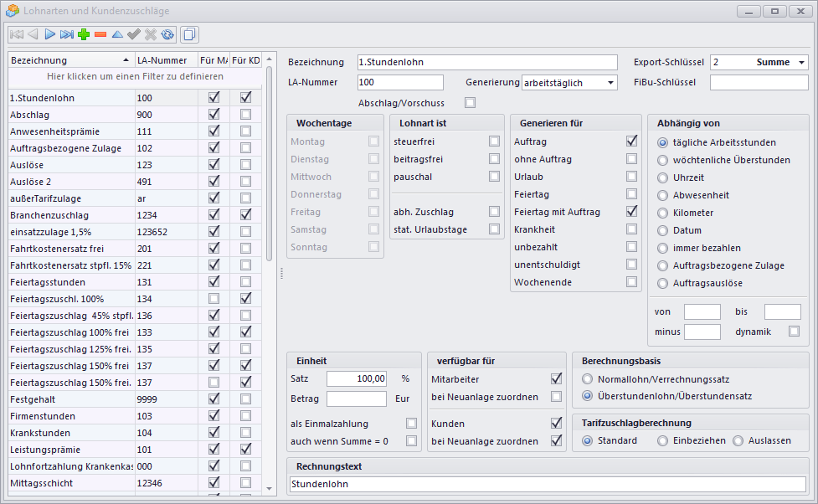818x504 pixels.
Task: Click the FiBu-Schlüssel field
Action: pos(759,82)
